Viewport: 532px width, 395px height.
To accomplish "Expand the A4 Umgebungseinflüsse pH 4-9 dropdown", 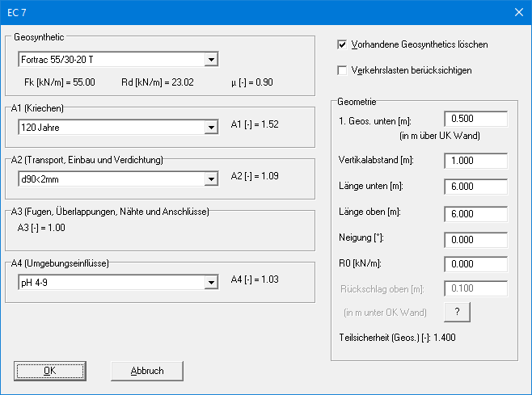I will pyautogui.click(x=118, y=282).
